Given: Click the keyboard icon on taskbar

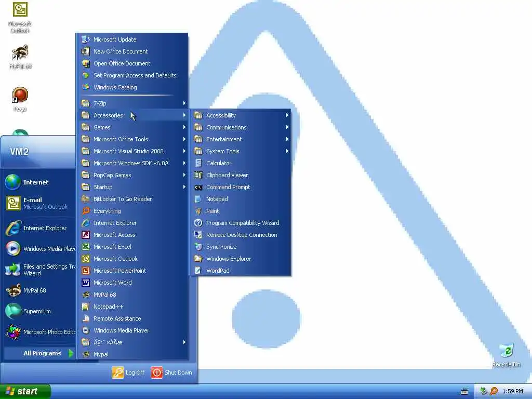Looking at the screenshot, I should click(464, 392).
